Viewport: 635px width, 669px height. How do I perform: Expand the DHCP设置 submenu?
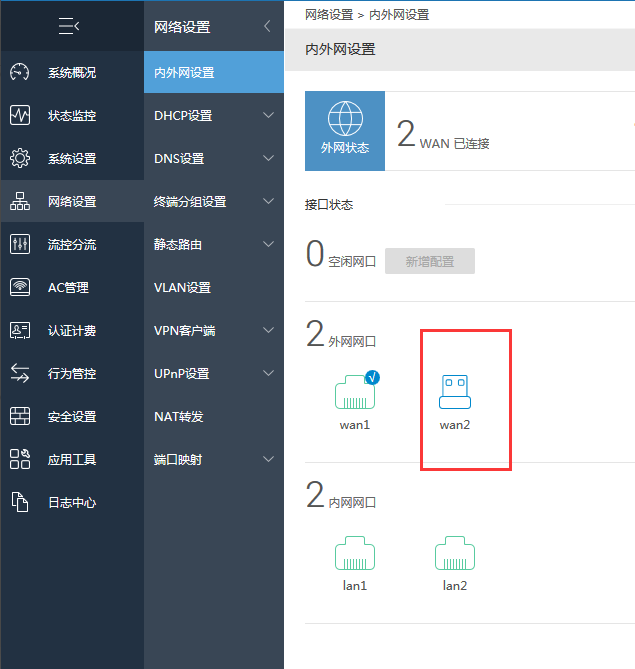pos(267,116)
